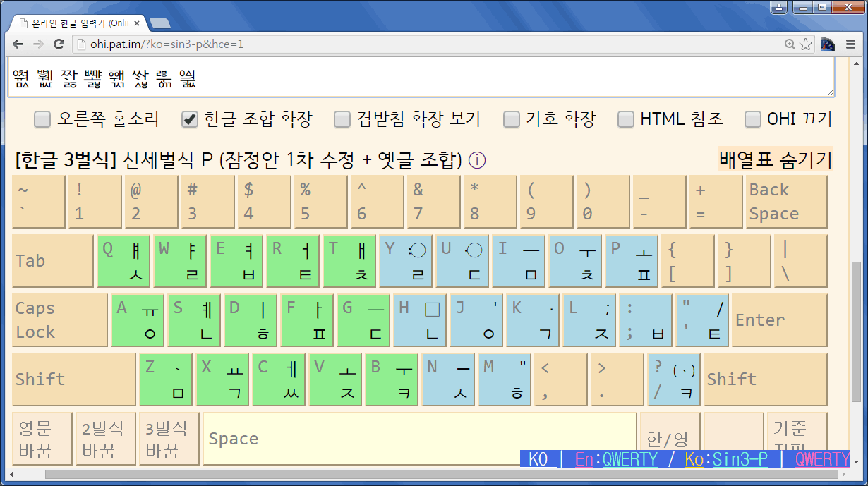Bookmark this page with the star icon

(x=805, y=44)
